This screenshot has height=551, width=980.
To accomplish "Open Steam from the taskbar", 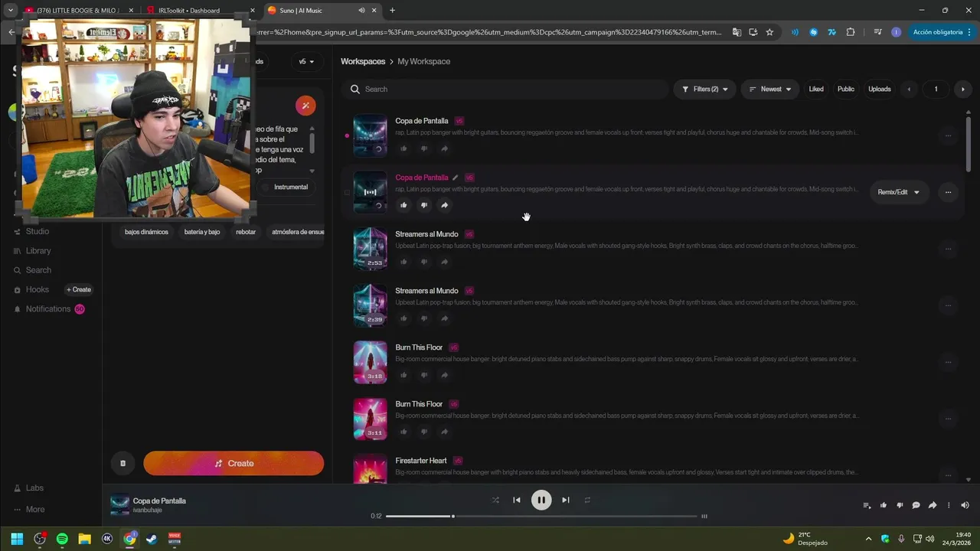I will click(x=152, y=539).
